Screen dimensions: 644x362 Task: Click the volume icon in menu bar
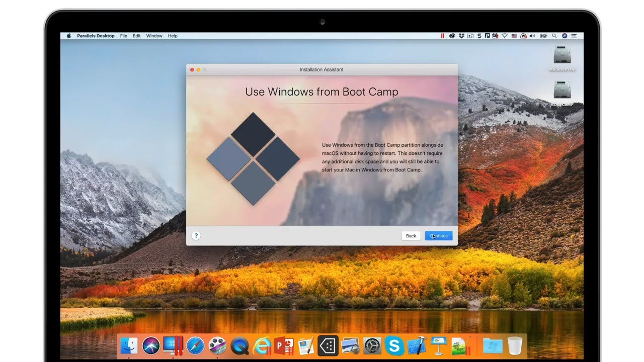pyautogui.click(x=532, y=36)
